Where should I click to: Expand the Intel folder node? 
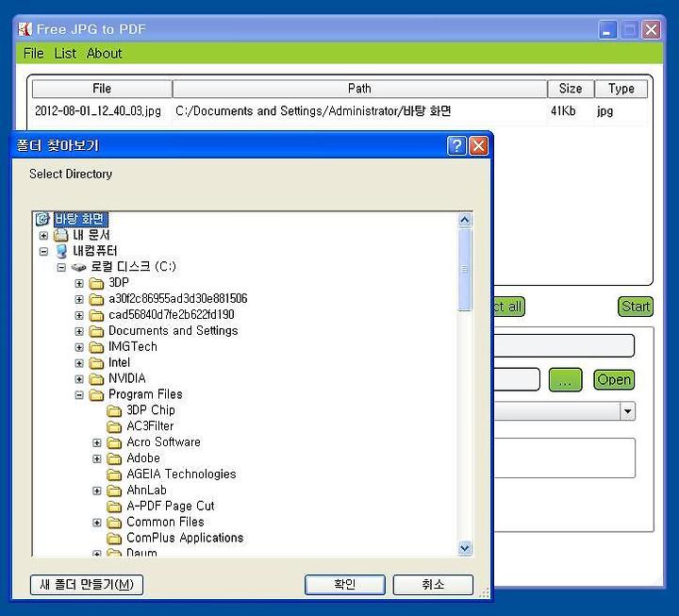[79, 363]
